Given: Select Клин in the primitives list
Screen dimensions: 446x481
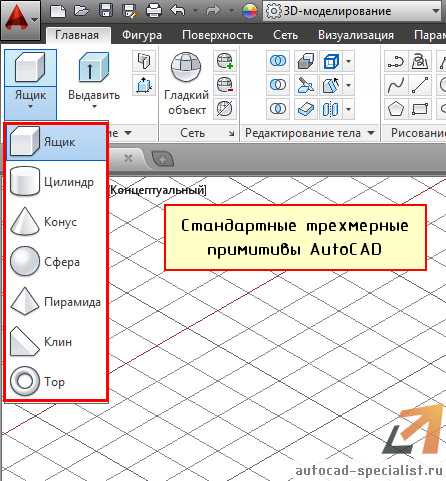Looking at the screenshot, I should click(x=56, y=342).
